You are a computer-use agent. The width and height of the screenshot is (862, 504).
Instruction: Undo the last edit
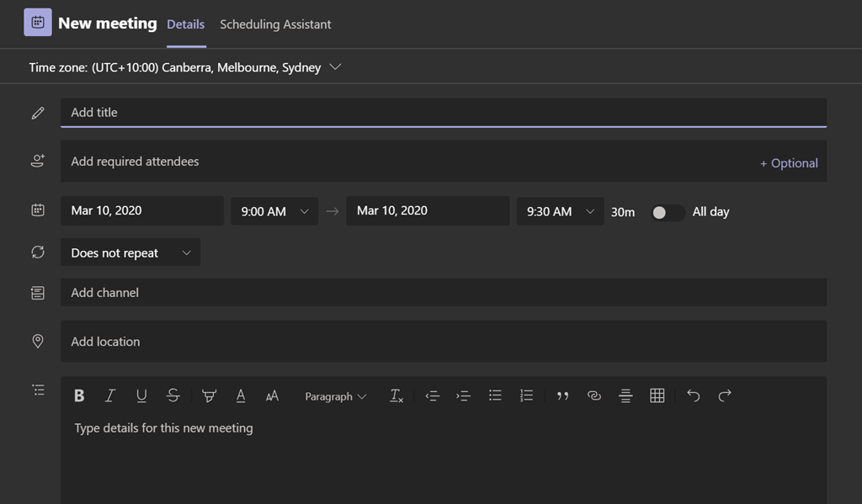pyautogui.click(x=693, y=395)
